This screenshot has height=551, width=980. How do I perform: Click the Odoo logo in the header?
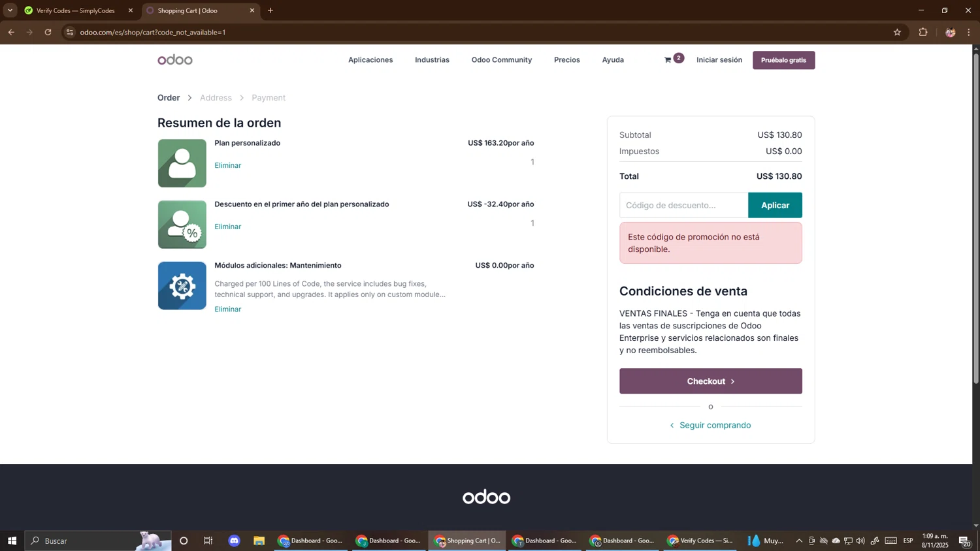[175, 60]
